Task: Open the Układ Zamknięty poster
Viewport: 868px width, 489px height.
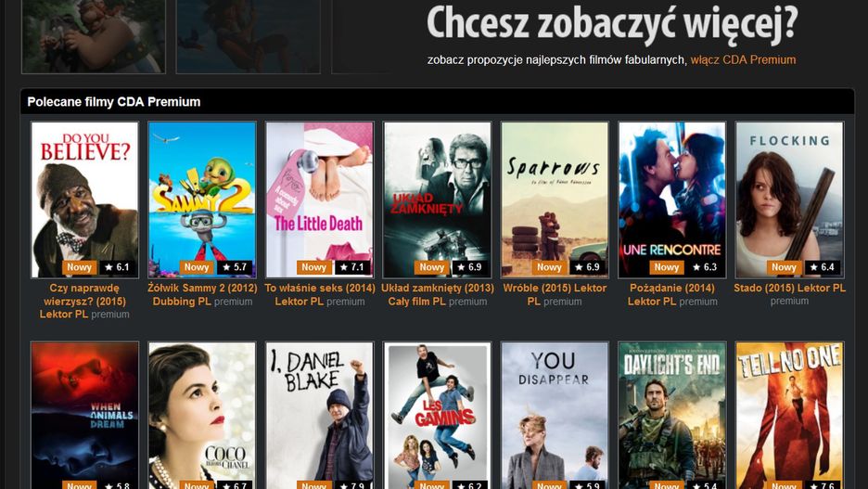Action: (438, 199)
